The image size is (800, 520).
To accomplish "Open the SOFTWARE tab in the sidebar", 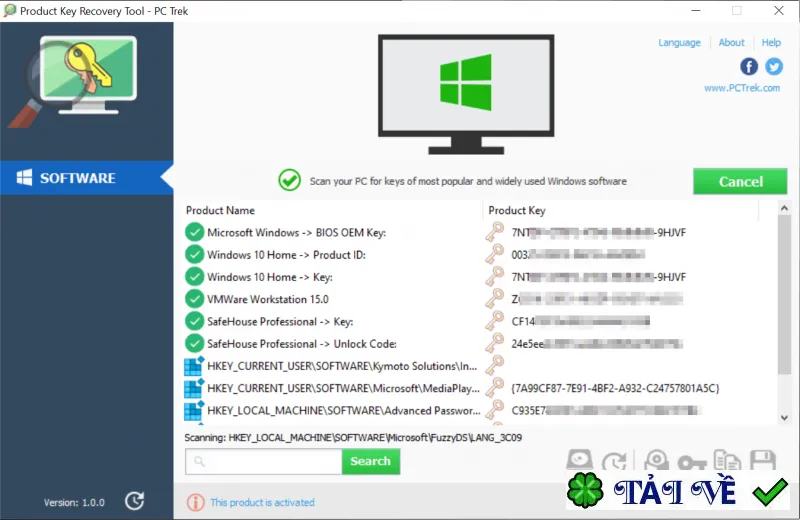I will pos(87,178).
